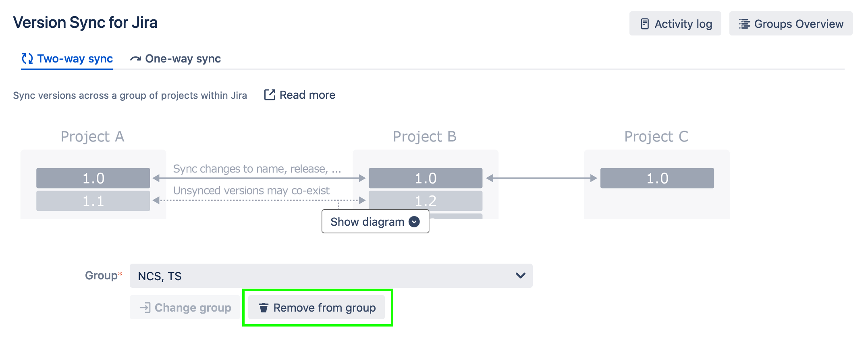Open the Activity log
This screenshot has height=337, width=868.
click(675, 24)
